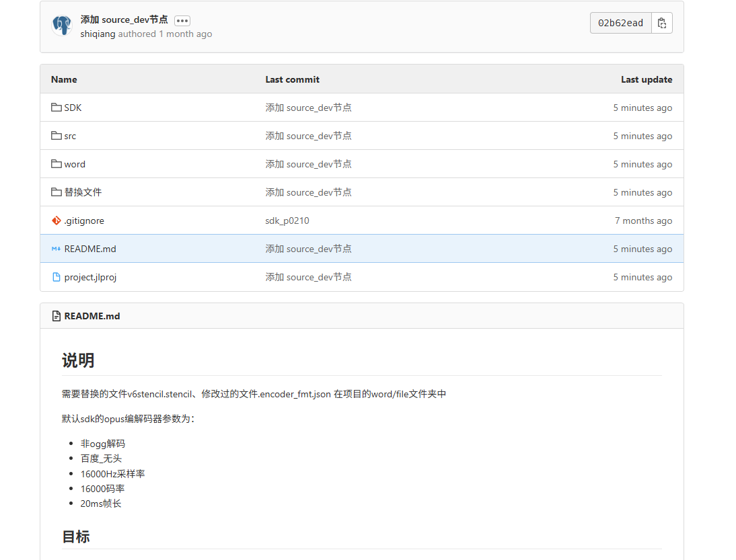Click the project.jlproj file icon
The height and width of the screenshot is (560, 736).
[x=57, y=277]
